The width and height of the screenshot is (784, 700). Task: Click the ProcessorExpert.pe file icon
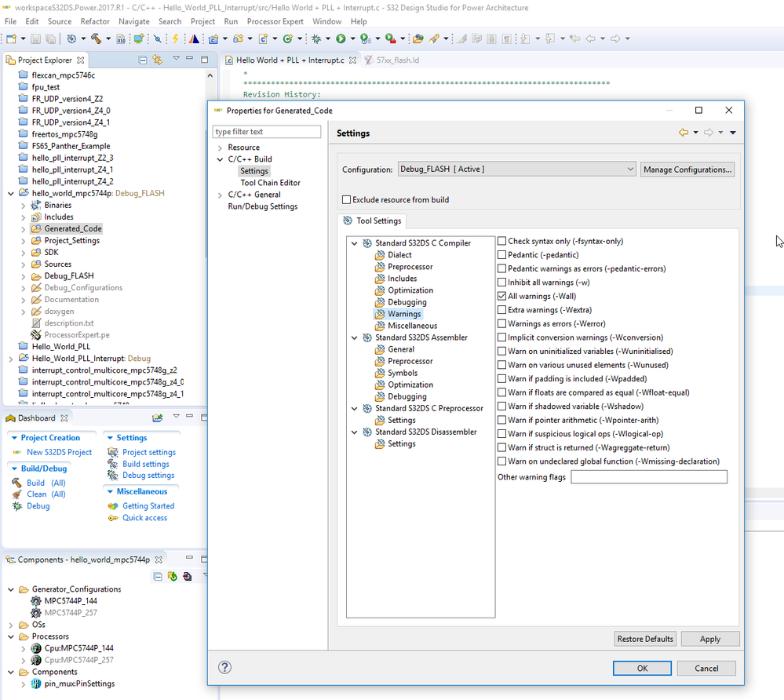coord(36,335)
